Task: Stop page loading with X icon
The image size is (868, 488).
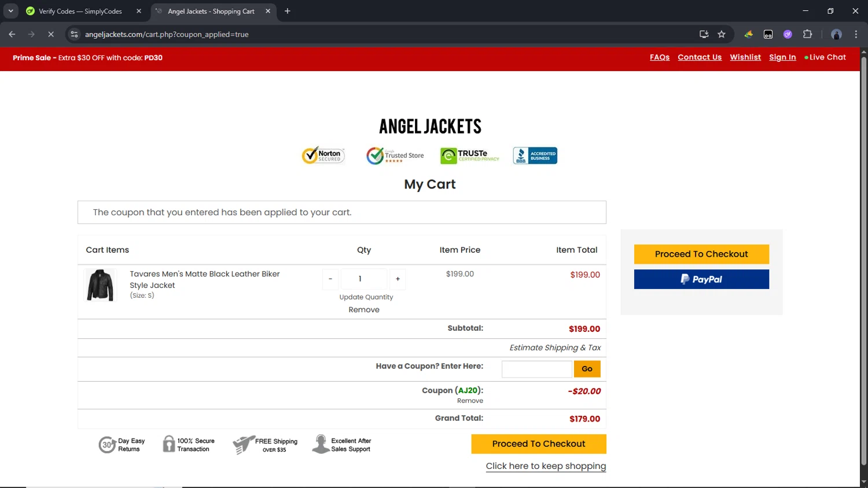Action: point(51,34)
